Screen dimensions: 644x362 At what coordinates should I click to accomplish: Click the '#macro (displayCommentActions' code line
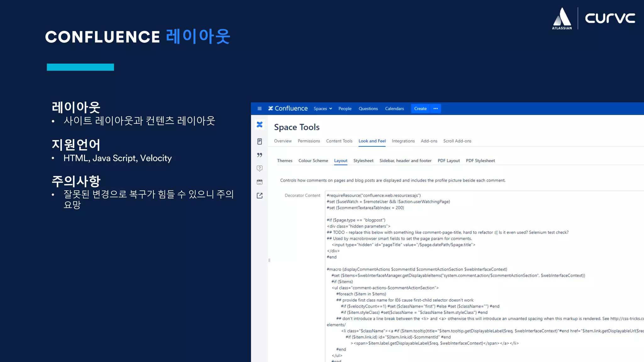(x=417, y=269)
